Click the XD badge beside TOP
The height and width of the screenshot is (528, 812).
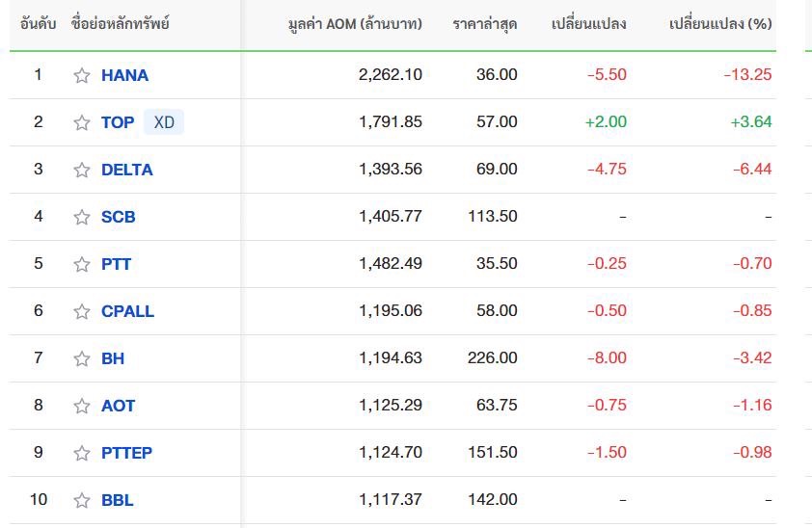(x=164, y=122)
